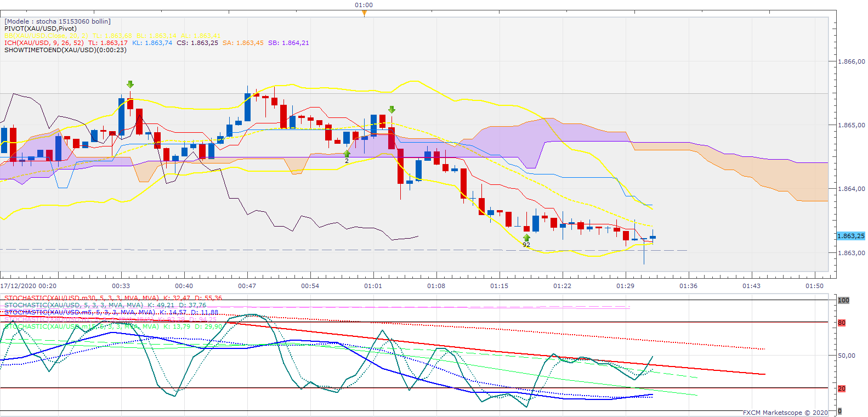Click the Ichimoku CS value 1.863,25
Image resolution: width=868 pixels, height=417 pixels.
197,43
